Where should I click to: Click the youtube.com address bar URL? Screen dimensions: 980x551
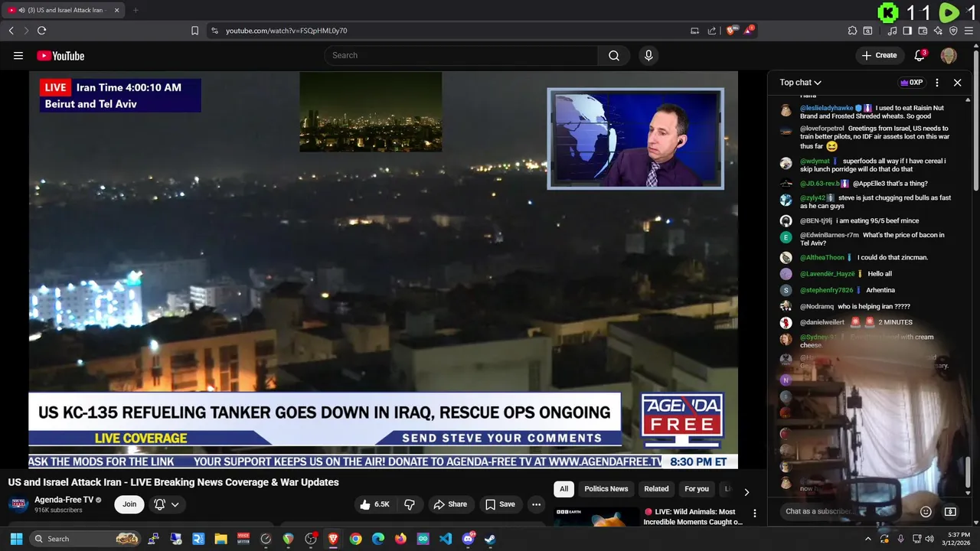[x=286, y=31]
